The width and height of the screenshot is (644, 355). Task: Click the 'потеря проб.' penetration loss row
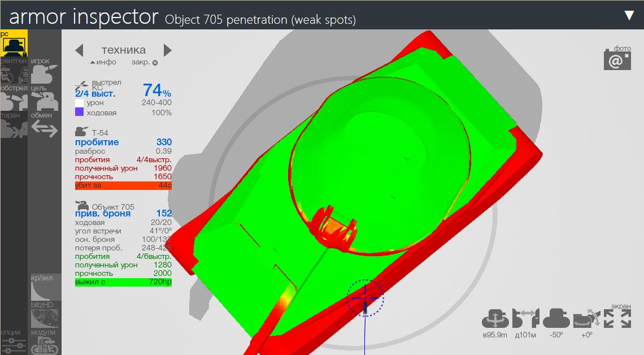tap(123, 248)
